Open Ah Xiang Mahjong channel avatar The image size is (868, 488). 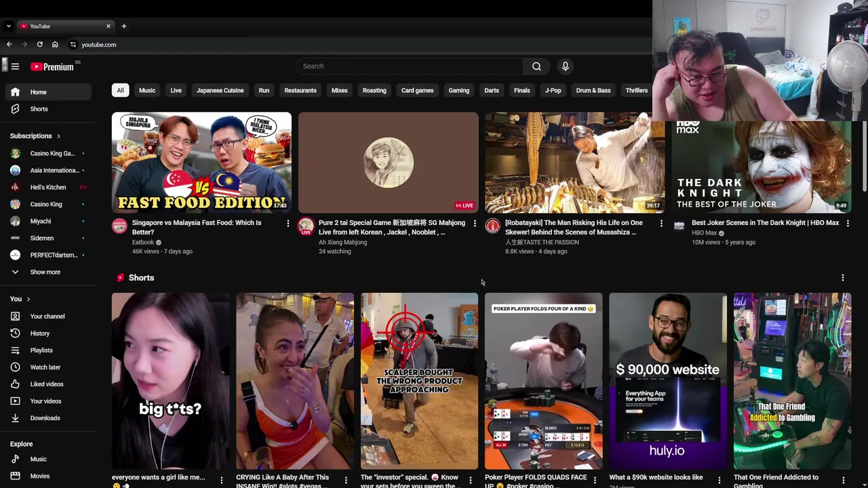[x=306, y=226]
